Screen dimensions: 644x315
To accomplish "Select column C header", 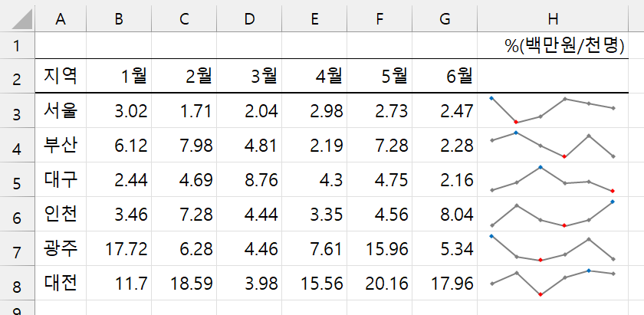I will click(184, 19).
